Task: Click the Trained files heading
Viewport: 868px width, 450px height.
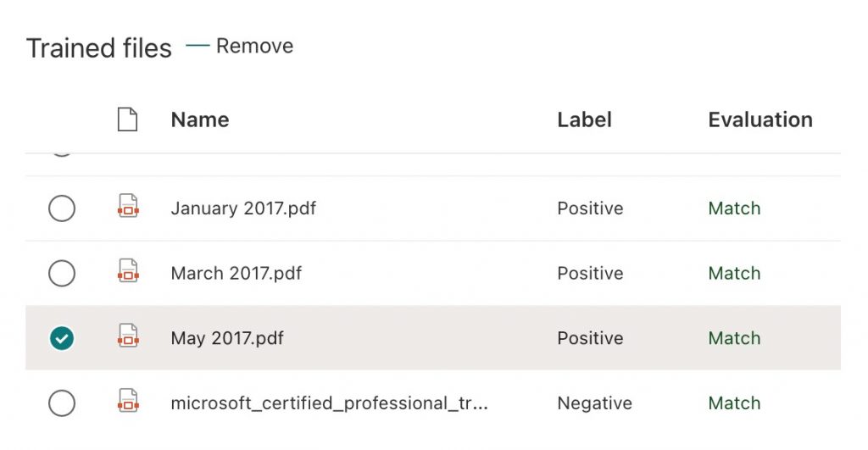Action: click(x=99, y=48)
